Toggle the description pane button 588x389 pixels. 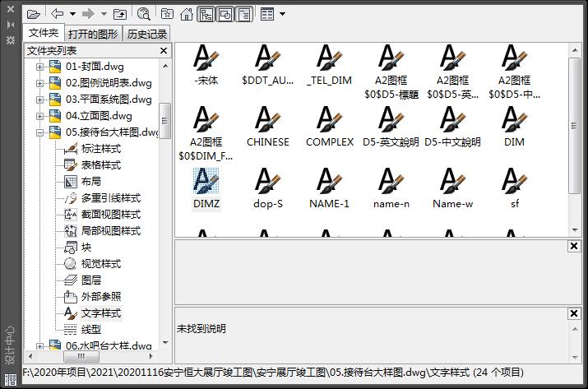tap(243, 15)
